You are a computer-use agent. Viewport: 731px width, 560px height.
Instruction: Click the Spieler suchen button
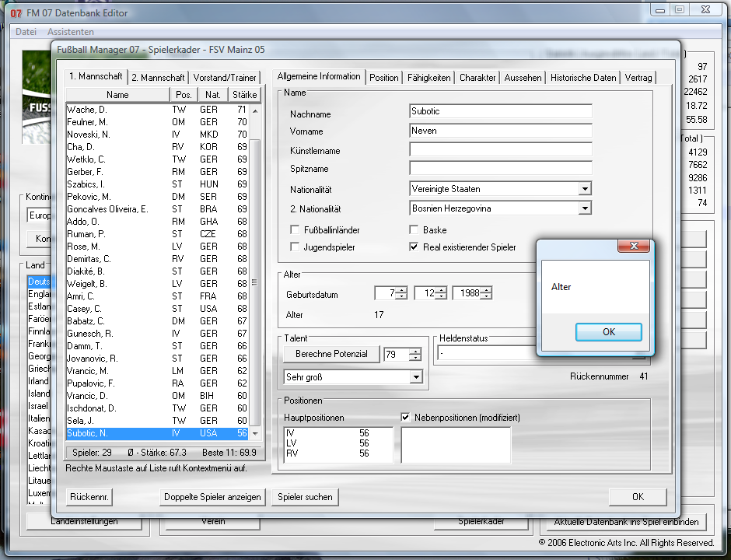[305, 497]
